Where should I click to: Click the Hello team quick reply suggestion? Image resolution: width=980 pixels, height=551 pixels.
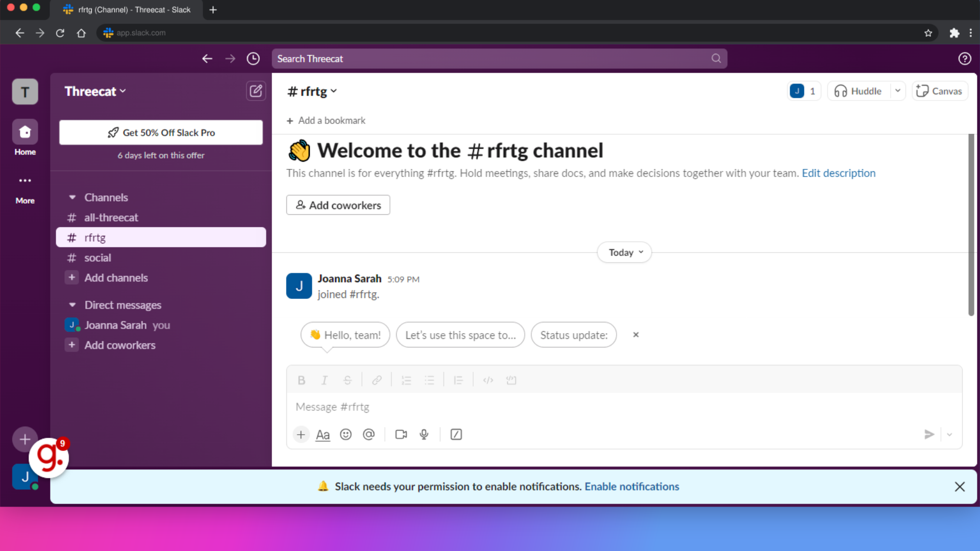[x=345, y=334]
